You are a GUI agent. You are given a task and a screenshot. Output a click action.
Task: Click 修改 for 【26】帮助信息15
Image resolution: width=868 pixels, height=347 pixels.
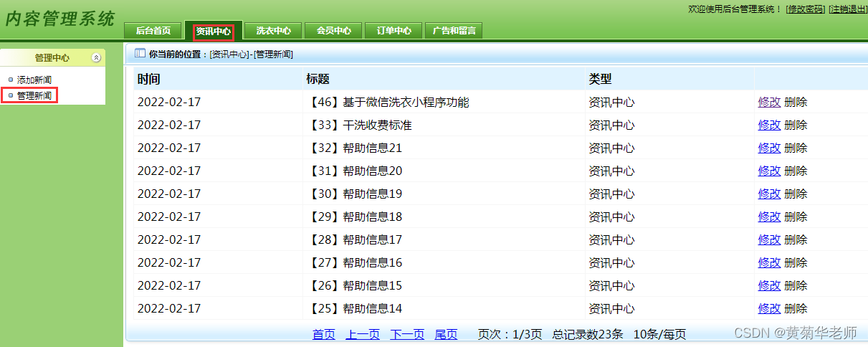769,285
